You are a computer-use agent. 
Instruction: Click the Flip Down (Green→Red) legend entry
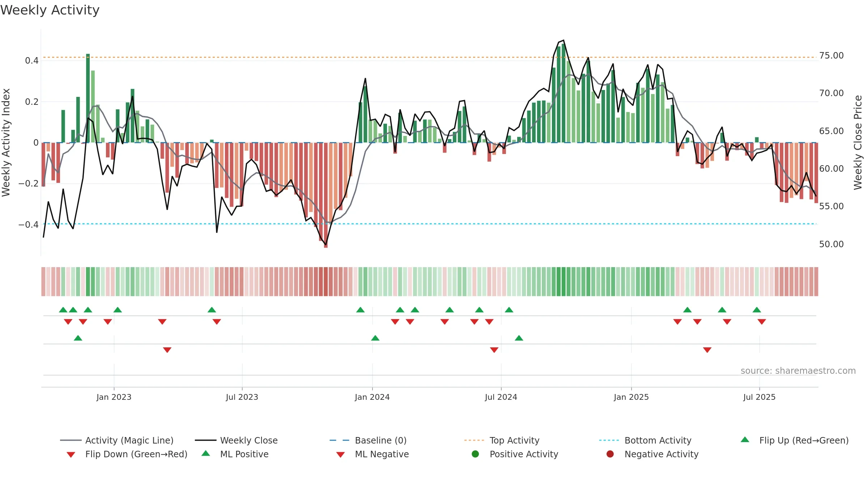tap(127, 454)
